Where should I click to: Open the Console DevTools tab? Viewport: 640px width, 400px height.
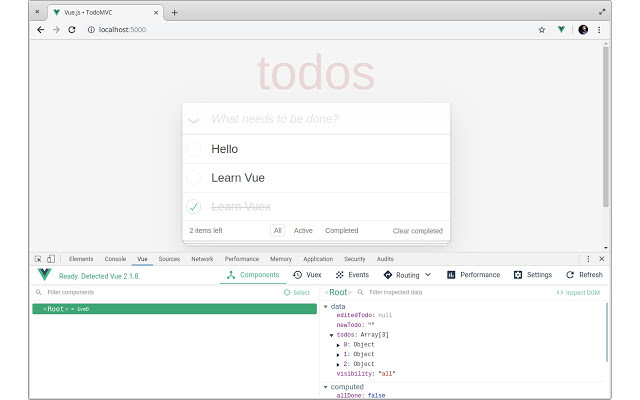115,259
